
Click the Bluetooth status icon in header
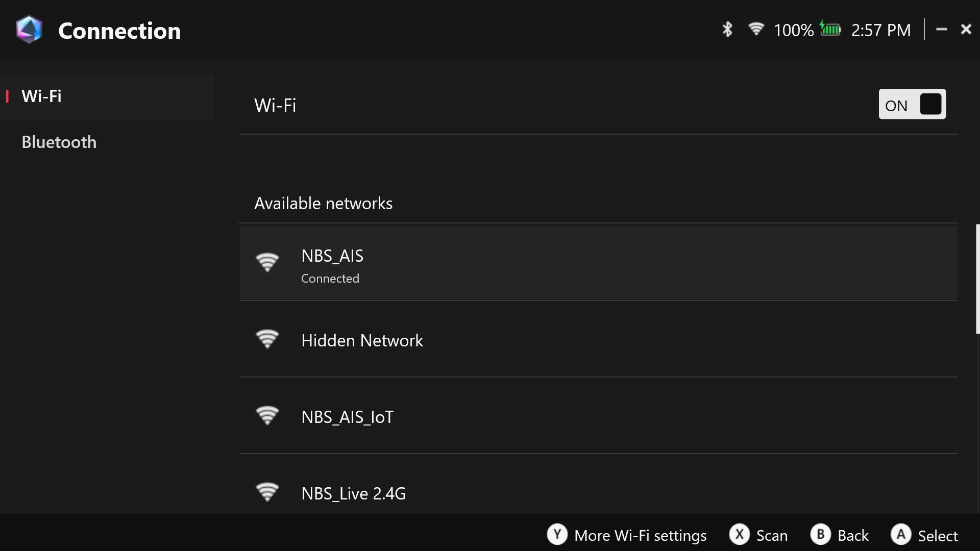[x=727, y=30]
